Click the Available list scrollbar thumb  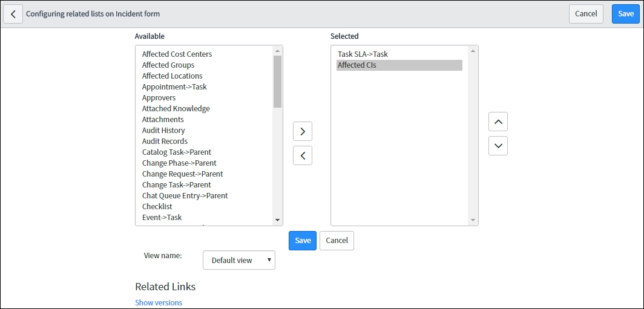pos(278,81)
